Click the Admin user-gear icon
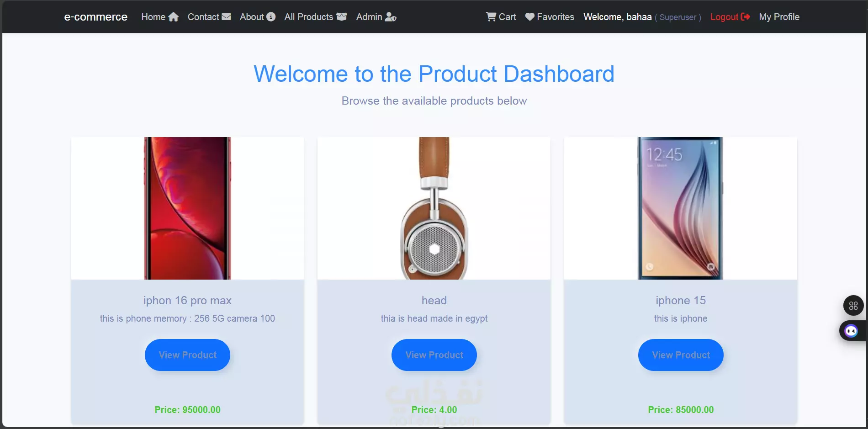This screenshot has height=429, width=868. point(391,17)
